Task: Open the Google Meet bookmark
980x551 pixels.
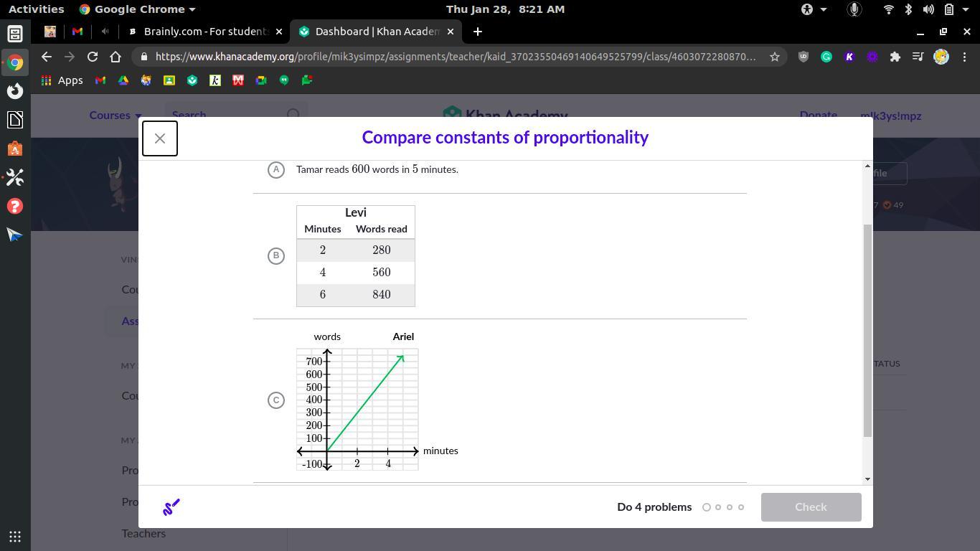Action: coord(261,80)
